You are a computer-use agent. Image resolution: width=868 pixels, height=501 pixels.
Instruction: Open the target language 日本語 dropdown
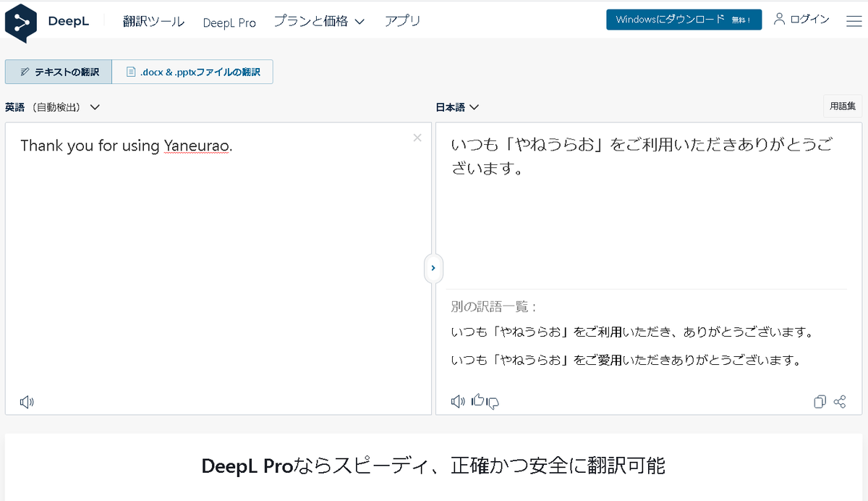tap(457, 107)
